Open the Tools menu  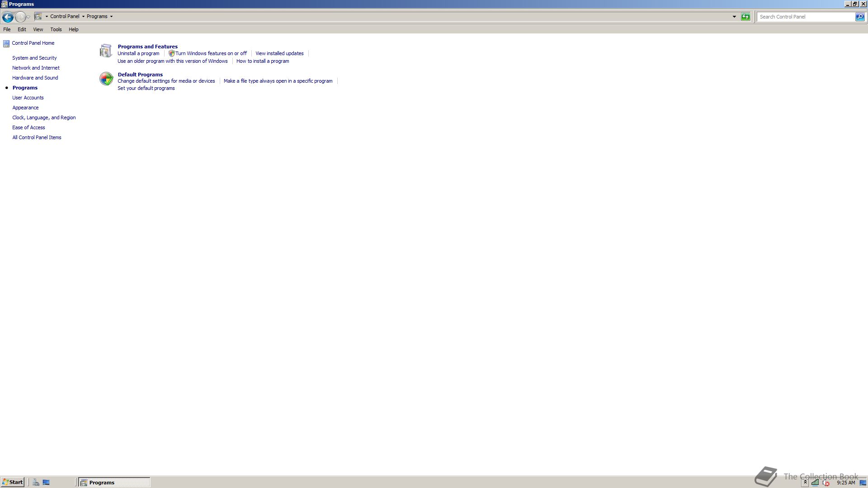click(56, 29)
